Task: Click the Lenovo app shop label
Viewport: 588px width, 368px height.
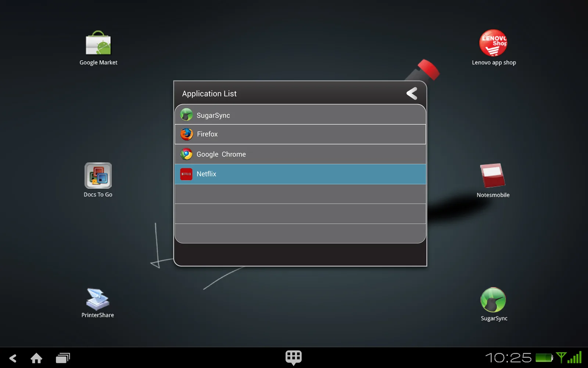Action: 494,63
